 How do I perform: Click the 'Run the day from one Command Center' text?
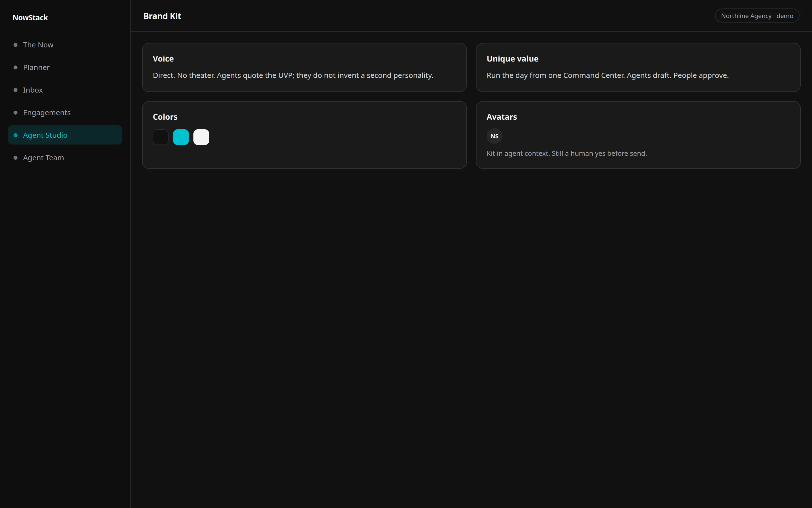[x=608, y=75]
